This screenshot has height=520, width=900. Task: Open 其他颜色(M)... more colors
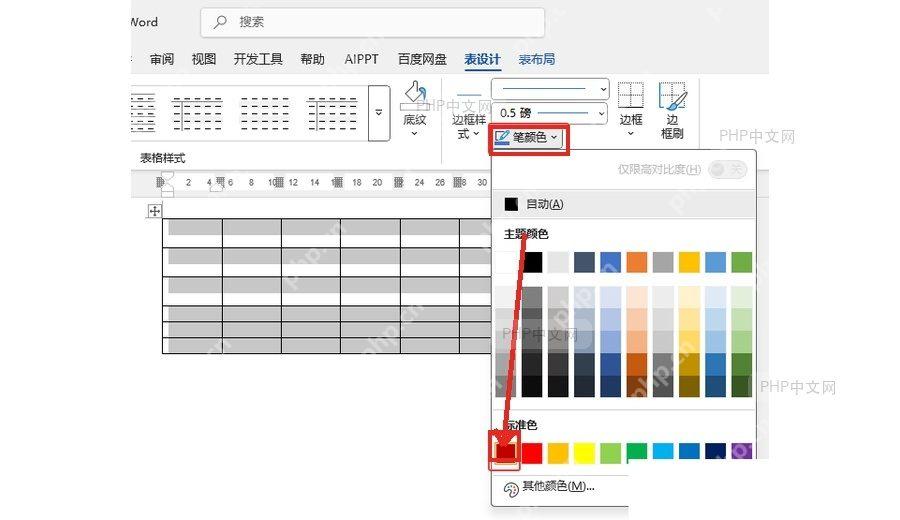tap(558, 487)
